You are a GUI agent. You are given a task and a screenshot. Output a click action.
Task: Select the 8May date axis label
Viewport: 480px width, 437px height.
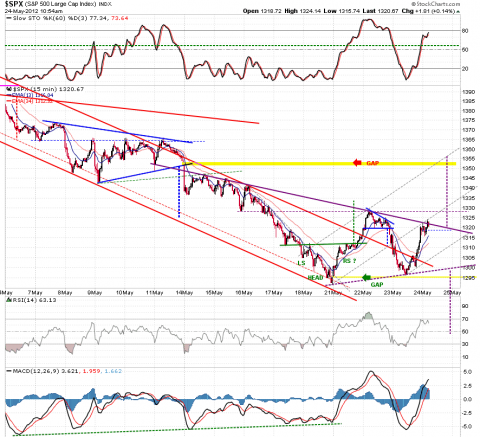(x=65, y=293)
